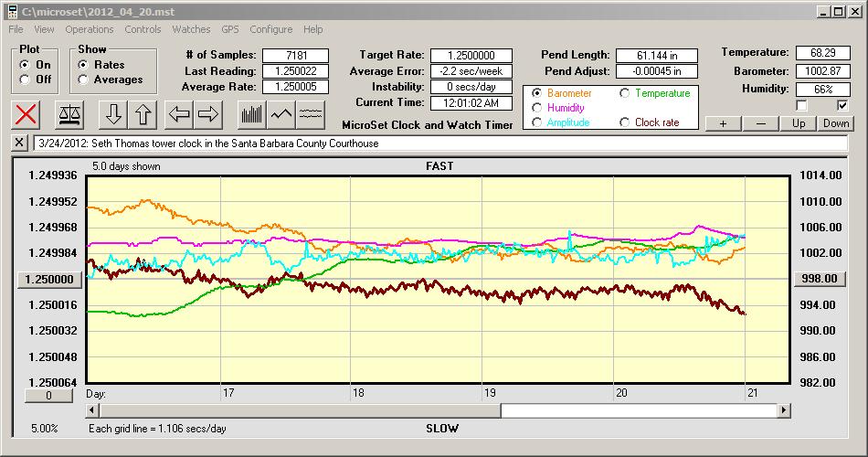Untick the checked box under Humidity

tap(842, 105)
